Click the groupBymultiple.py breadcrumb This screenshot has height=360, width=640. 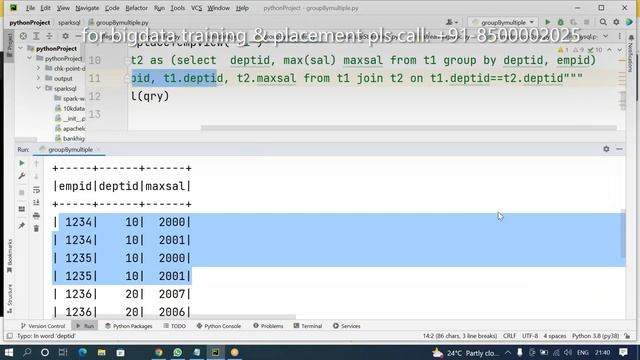(x=118, y=22)
